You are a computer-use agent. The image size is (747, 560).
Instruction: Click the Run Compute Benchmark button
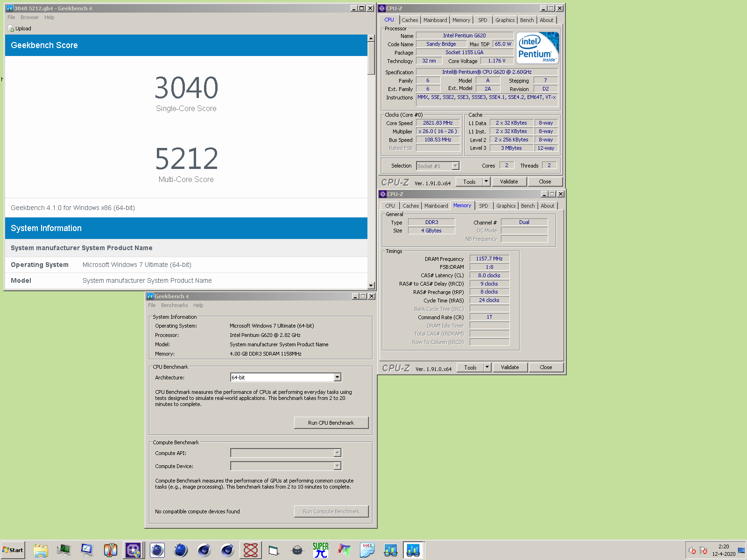pyautogui.click(x=331, y=511)
